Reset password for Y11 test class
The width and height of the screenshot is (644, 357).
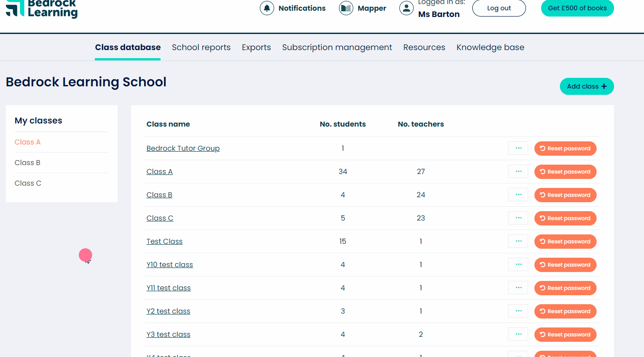[x=565, y=288]
